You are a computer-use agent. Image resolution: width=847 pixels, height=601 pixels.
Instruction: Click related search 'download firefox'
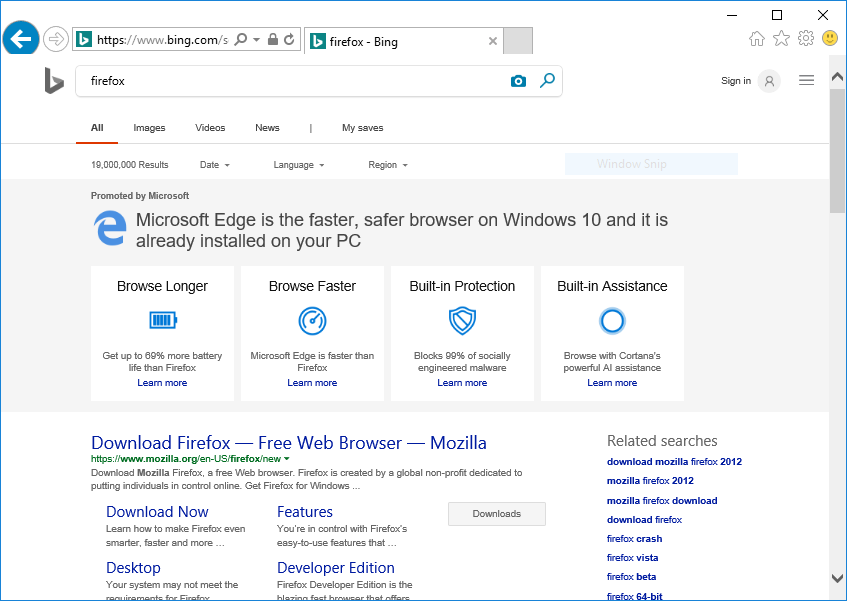644,519
